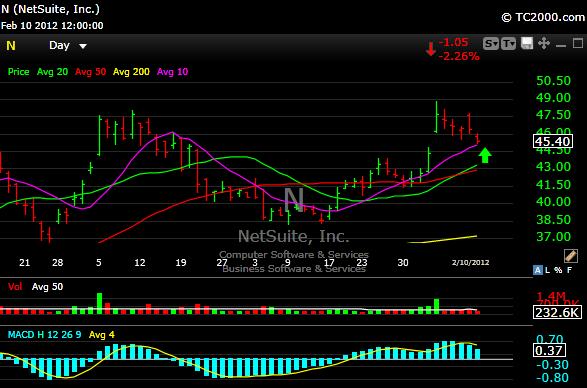
Task: Click the floppy disk save icon
Action: [x=527, y=43]
